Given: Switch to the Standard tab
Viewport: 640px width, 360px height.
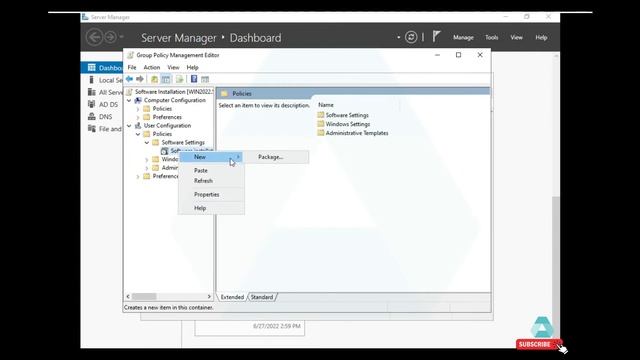Looking at the screenshot, I should tap(262, 297).
